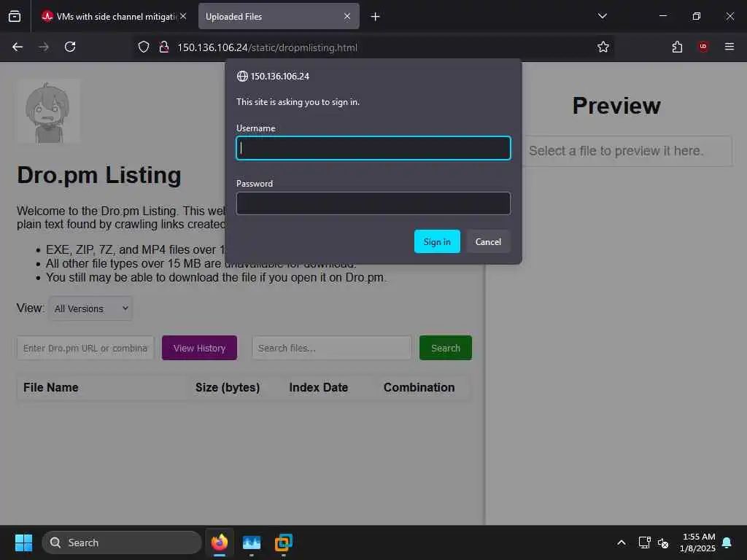Open the Firefox application menu
Image resolution: width=747 pixels, height=560 pixels.
tap(729, 47)
